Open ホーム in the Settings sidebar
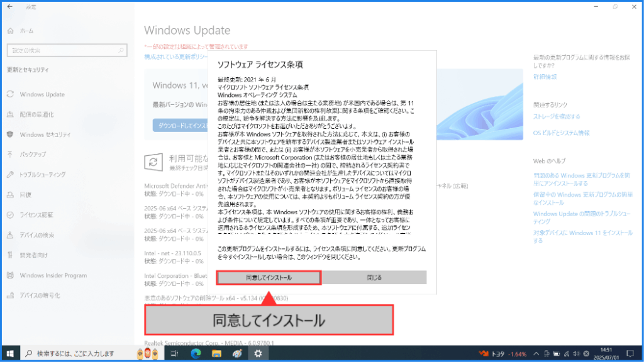The height and width of the screenshot is (362, 644). pyautogui.click(x=26, y=31)
